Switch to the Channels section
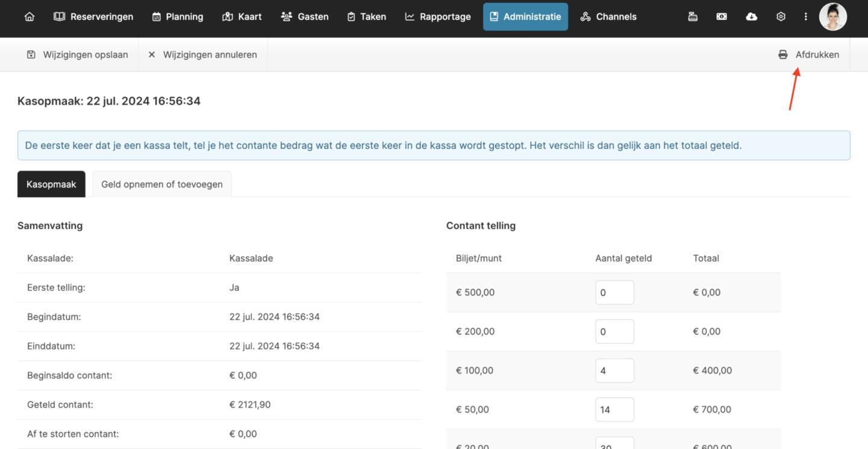Viewport: 868px width, 449px height. (x=608, y=17)
